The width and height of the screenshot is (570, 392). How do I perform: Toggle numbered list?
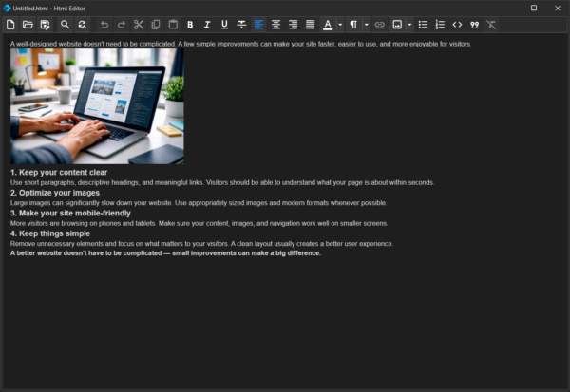pos(440,25)
